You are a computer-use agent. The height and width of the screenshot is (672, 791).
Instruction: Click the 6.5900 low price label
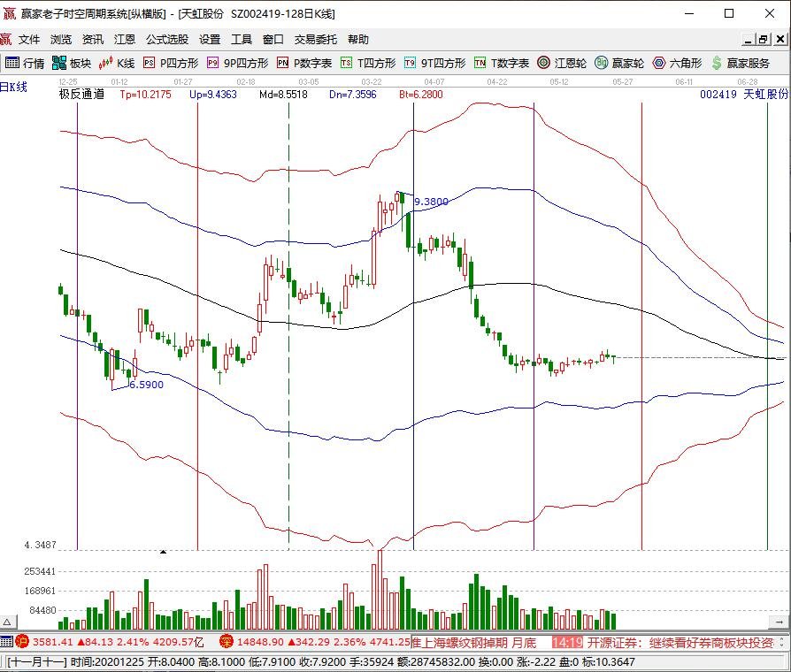pyautogui.click(x=146, y=385)
